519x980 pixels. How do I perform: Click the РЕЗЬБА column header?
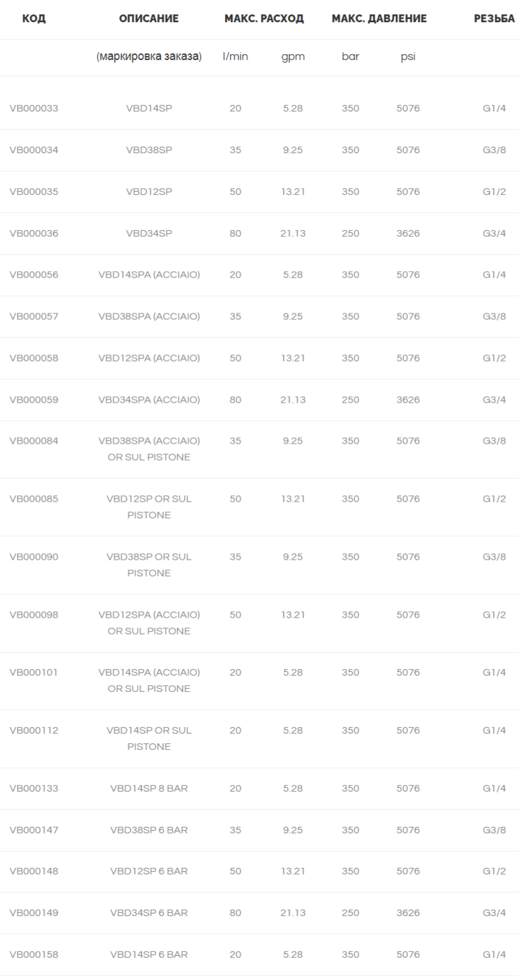[x=494, y=19]
